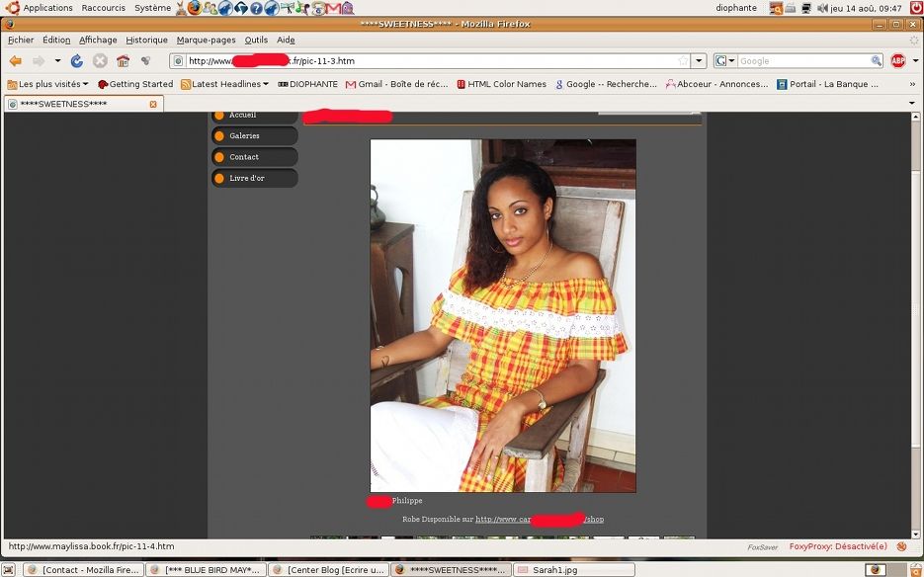The width and height of the screenshot is (924, 577).
Task: Click in the Google search field
Action: tap(803, 60)
